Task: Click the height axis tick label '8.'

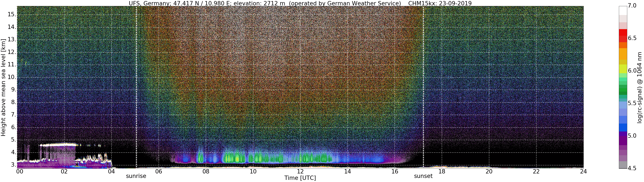Action: [13, 102]
